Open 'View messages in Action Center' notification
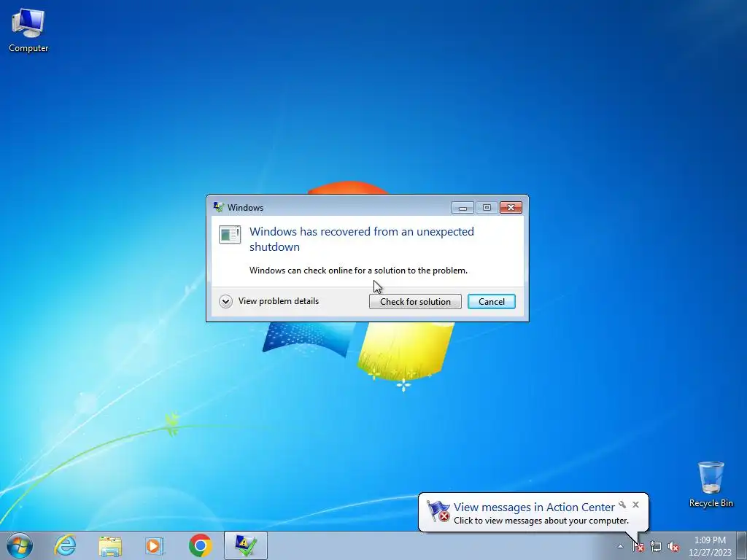Image resolution: width=747 pixels, height=560 pixels. click(x=534, y=507)
